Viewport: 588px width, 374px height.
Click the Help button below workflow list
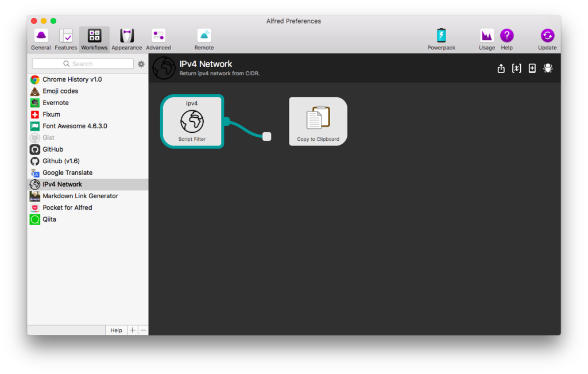116,330
